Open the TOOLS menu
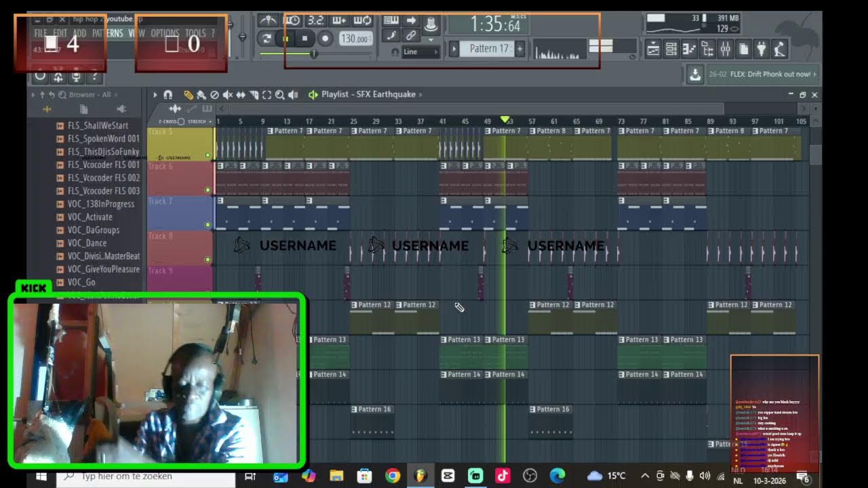The width and height of the screenshot is (868, 488). pos(195,33)
